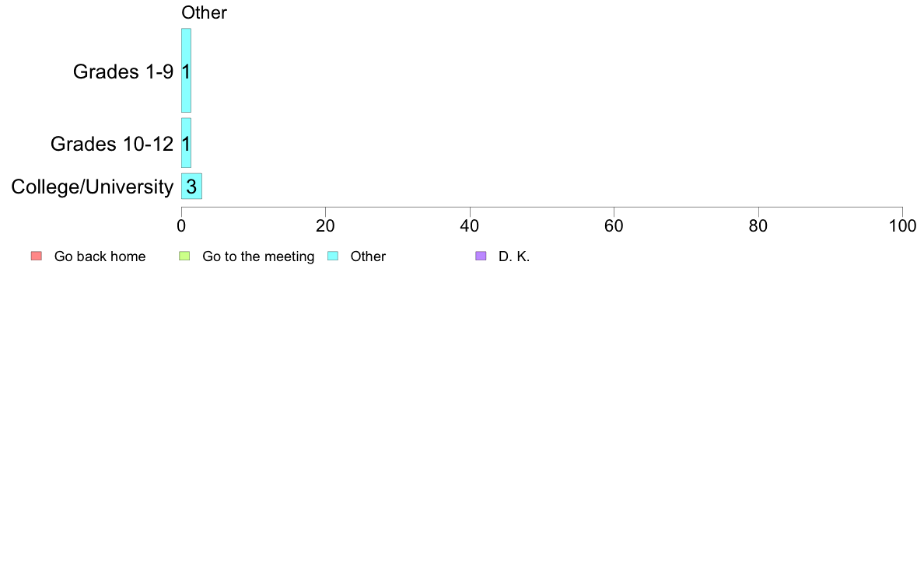Click the 0 tick label on axis
The width and height of the screenshot is (924, 572).
[x=181, y=225]
